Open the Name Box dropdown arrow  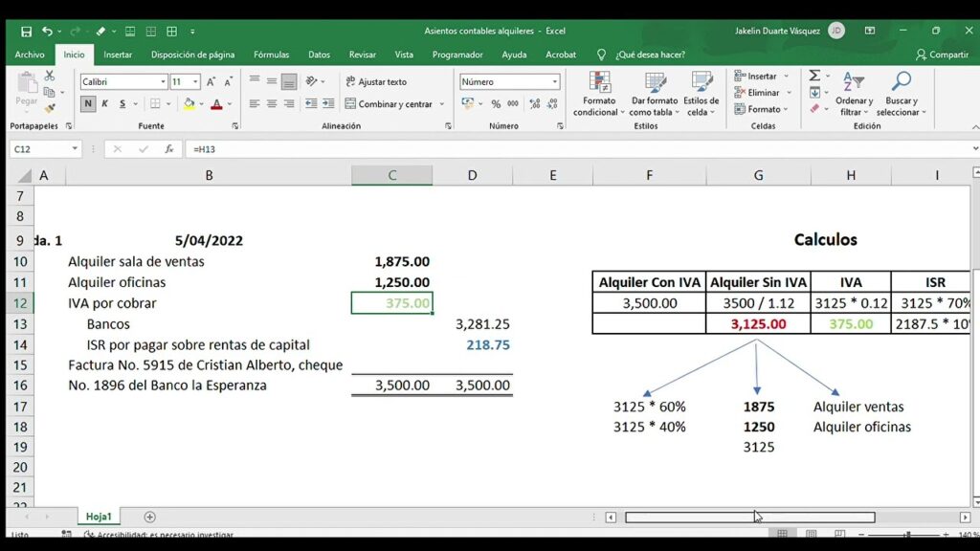75,148
